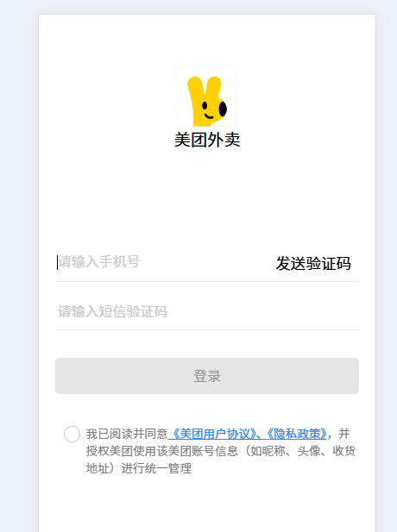Click the 授权美团使用该美团账号信息 text line
The image size is (397, 532).
161,451
